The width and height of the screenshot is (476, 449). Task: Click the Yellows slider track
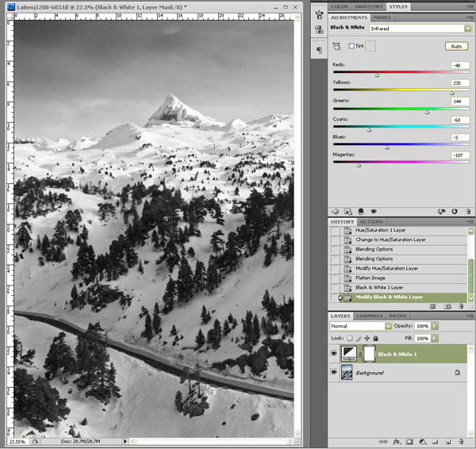(401, 90)
